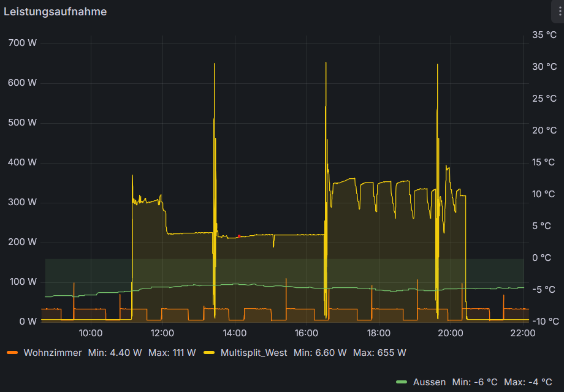Image resolution: width=564 pixels, height=392 pixels.
Task: Click the 35 °C right axis label
Action: point(544,35)
